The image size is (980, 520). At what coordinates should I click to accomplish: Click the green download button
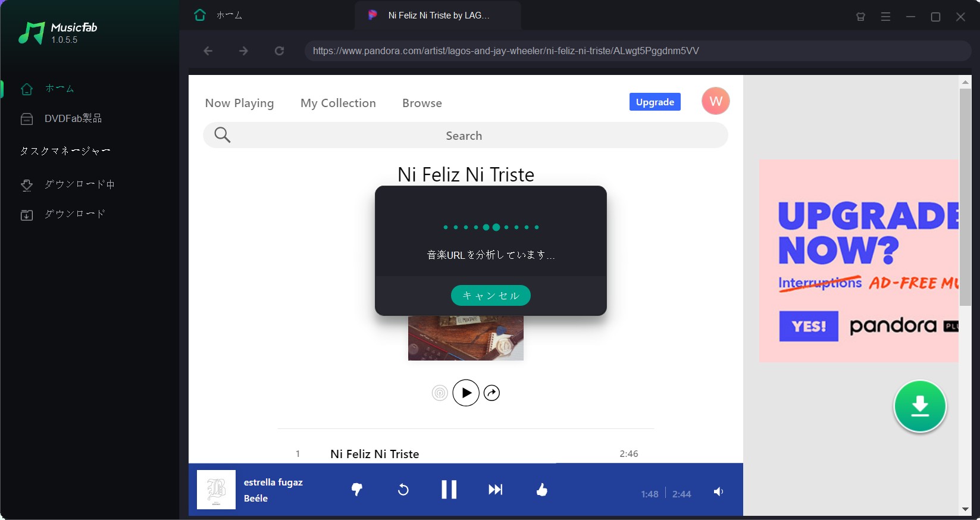[x=920, y=406]
